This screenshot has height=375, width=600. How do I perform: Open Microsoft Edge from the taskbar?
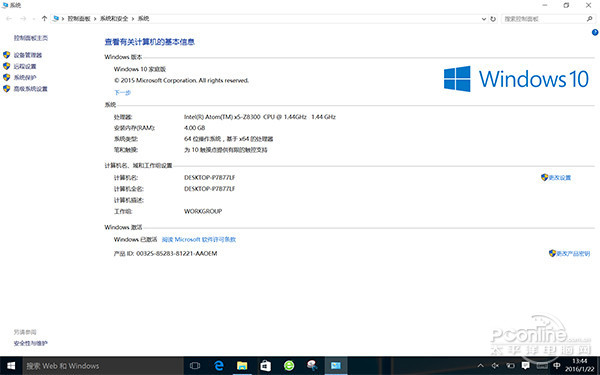click(x=219, y=366)
